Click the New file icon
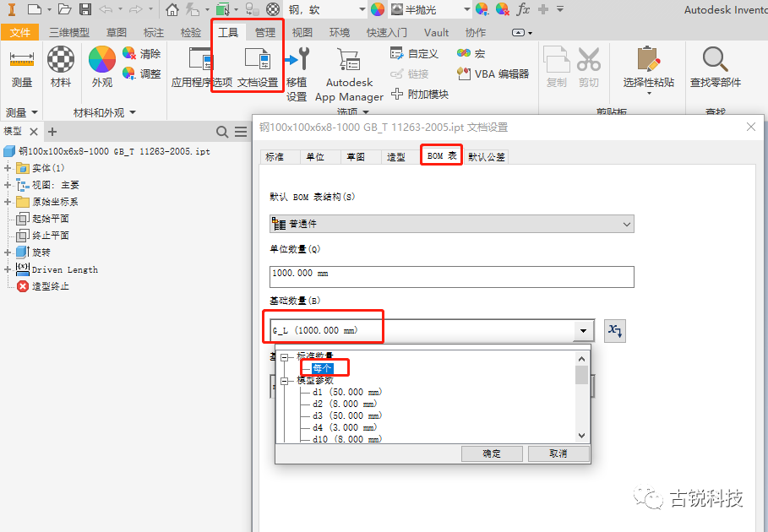The image size is (768, 532). (x=35, y=9)
